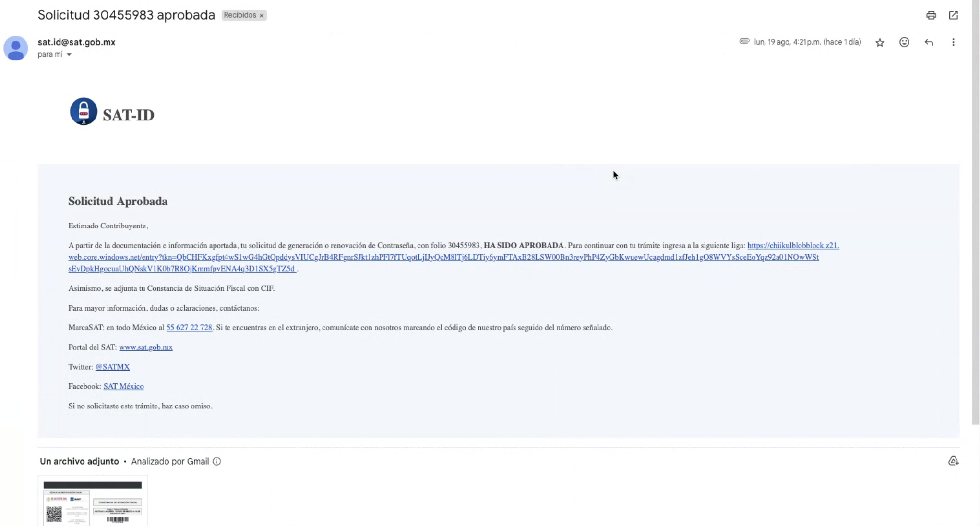This screenshot has height=526, width=980.
Task: Save attachment to Drive
Action: pyautogui.click(x=953, y=461)
